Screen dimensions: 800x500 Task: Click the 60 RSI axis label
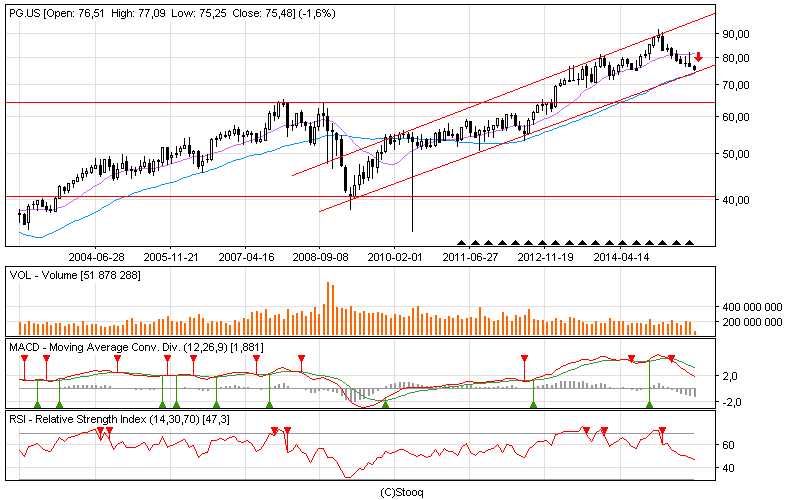[729, 445]
